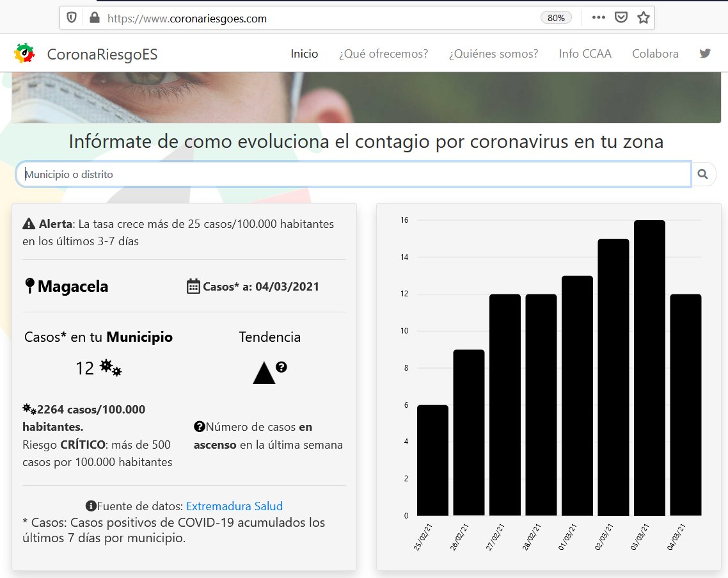Click the Magacela municipality name

73,286
